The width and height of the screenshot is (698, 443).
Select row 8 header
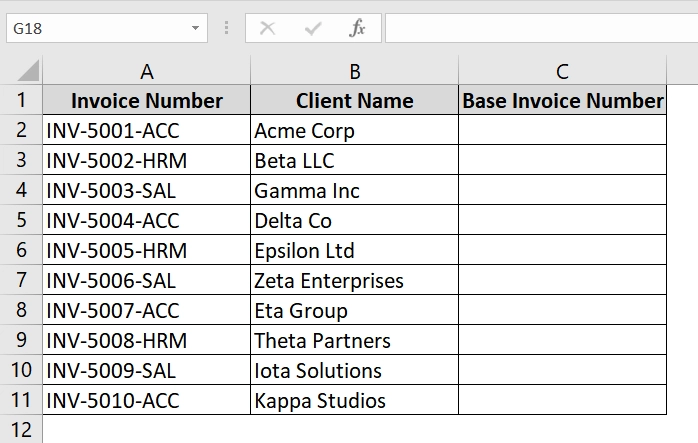click(x=21, y=310)
